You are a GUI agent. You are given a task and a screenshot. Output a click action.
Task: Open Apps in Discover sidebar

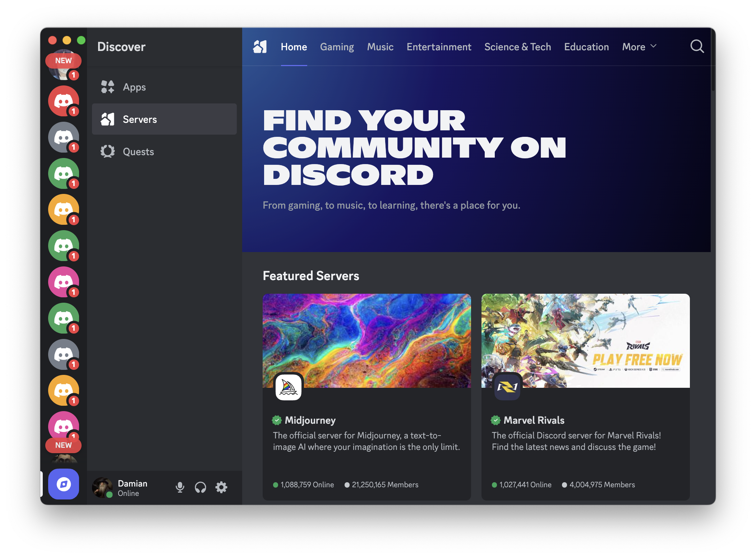click(x=134, y=87)
